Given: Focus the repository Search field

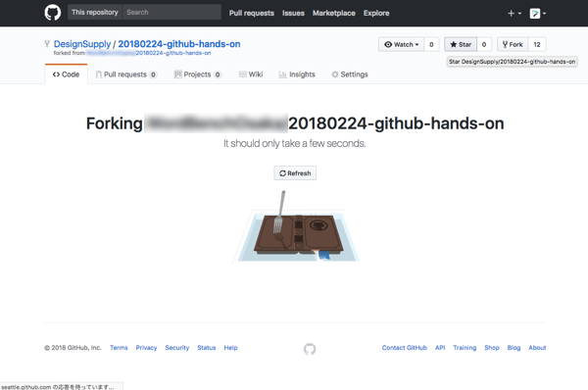Looking at the screenshot, I should tap(171, 12).
